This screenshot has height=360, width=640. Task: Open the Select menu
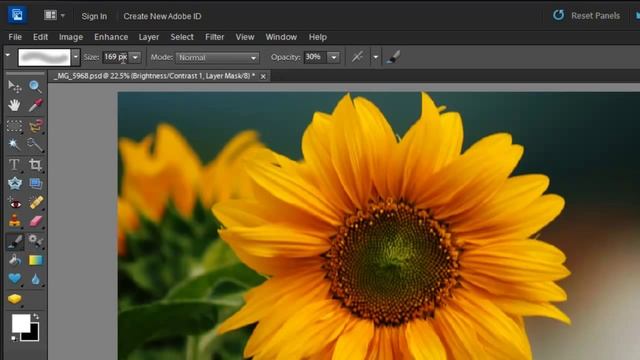(x=182, y=37)
